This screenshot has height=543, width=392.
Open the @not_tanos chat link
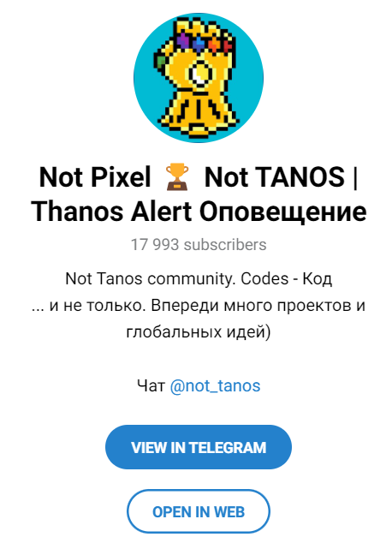click(x=215, y=385)
